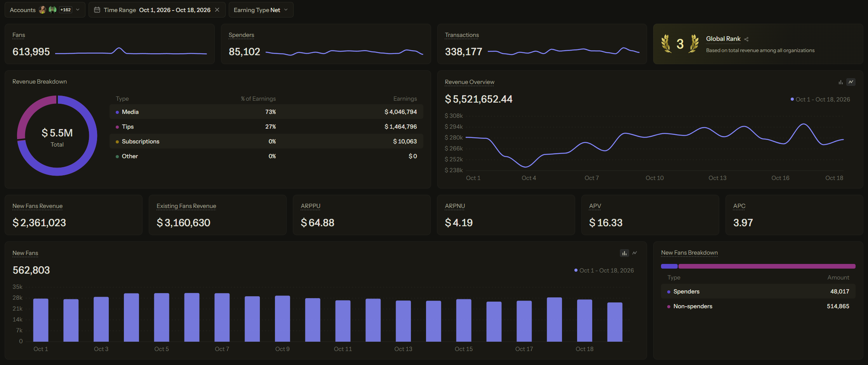Click the Spenders metric label

241,35
